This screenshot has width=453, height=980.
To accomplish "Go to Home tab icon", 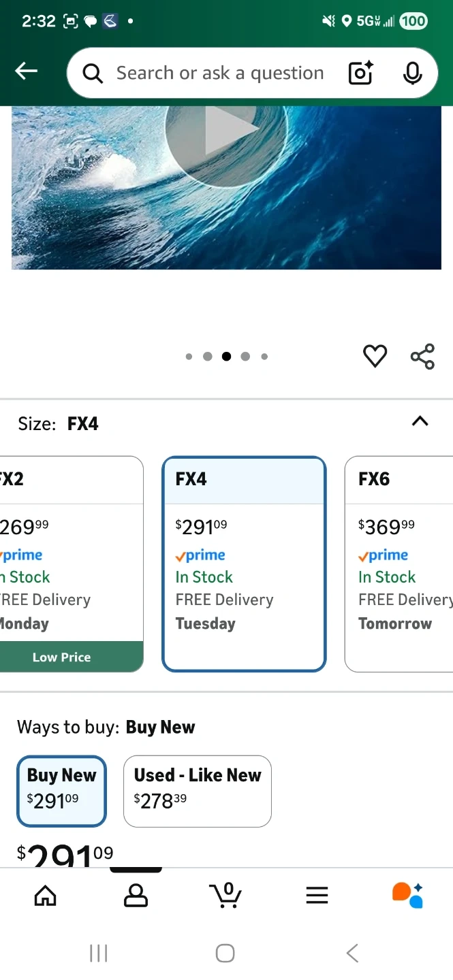I will 46,896.
